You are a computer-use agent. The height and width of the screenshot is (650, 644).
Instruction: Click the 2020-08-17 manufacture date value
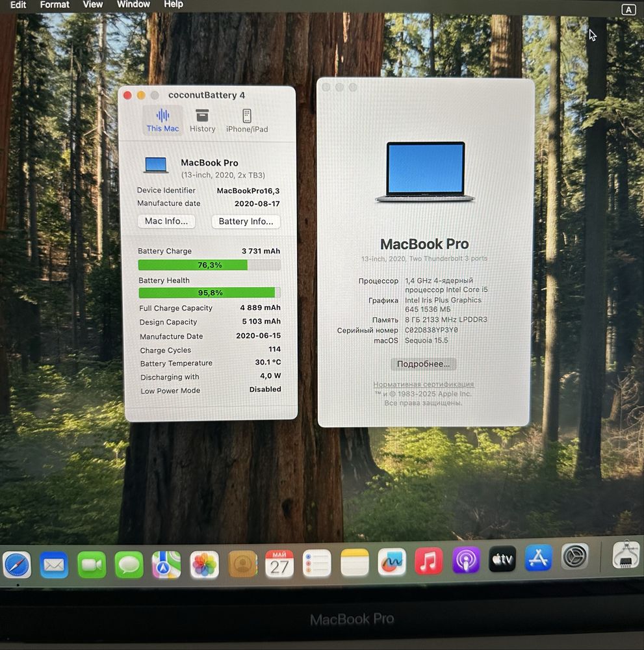tap(257, 203)
